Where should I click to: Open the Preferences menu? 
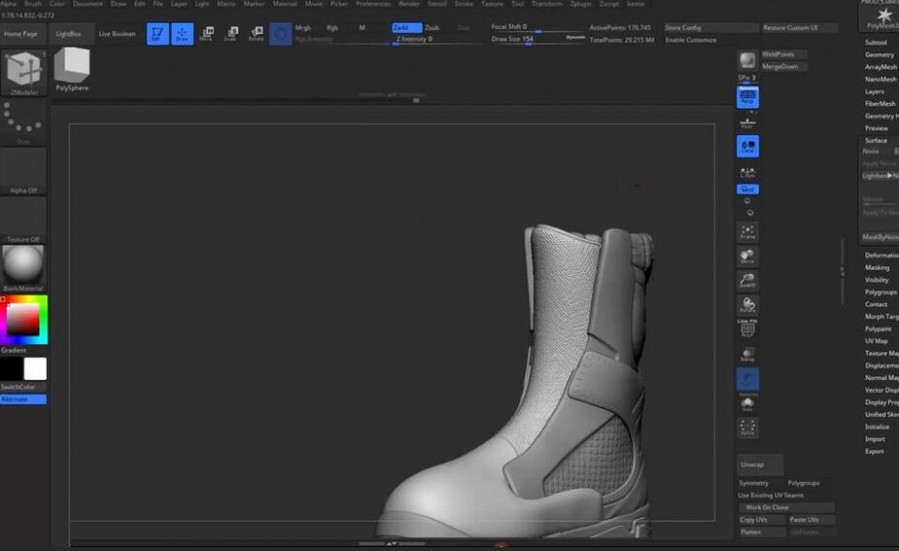[373, 3]
